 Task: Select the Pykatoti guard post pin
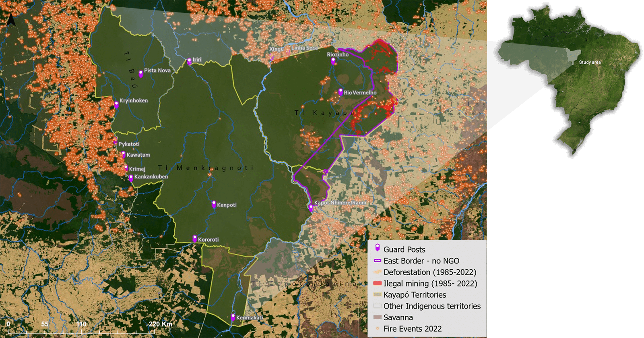[116, 141]
